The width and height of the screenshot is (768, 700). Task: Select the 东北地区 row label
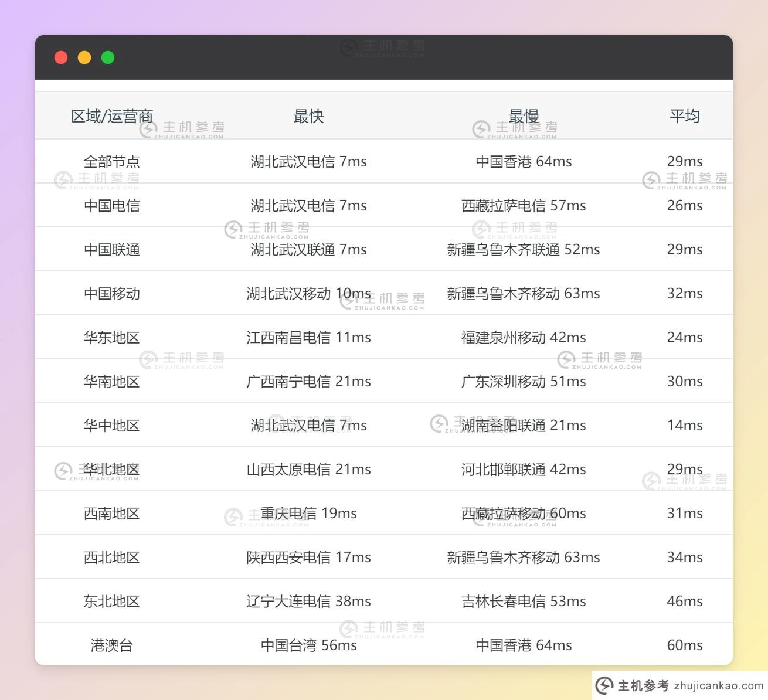[x=112, y=601]
